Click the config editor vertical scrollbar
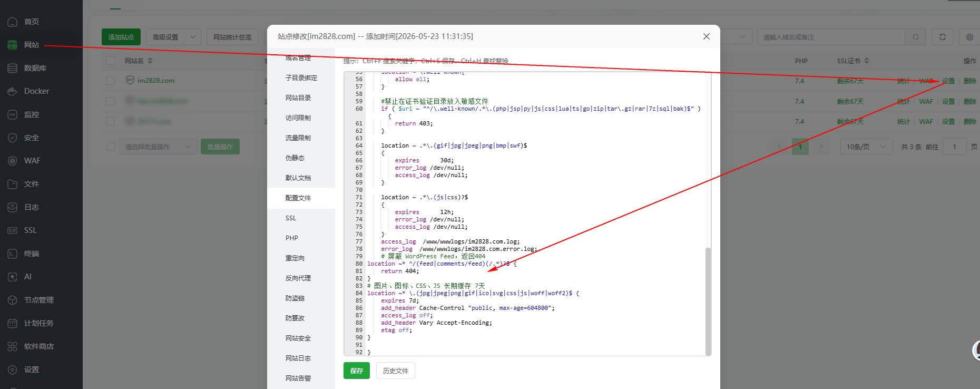The image size is (980, 389). (708, 302)
